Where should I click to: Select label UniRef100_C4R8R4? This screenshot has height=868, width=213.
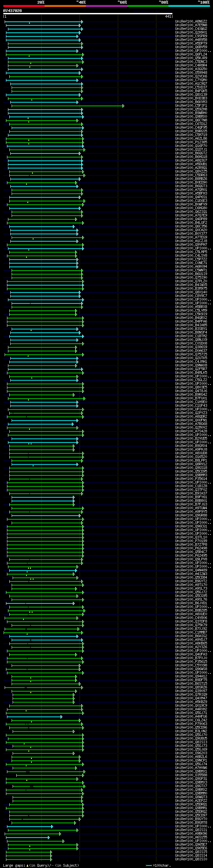pyautogui.click(x=191, y=66)
